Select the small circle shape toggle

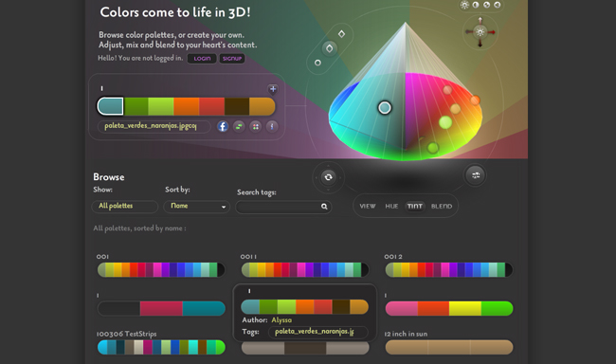[x=317, y=63]
